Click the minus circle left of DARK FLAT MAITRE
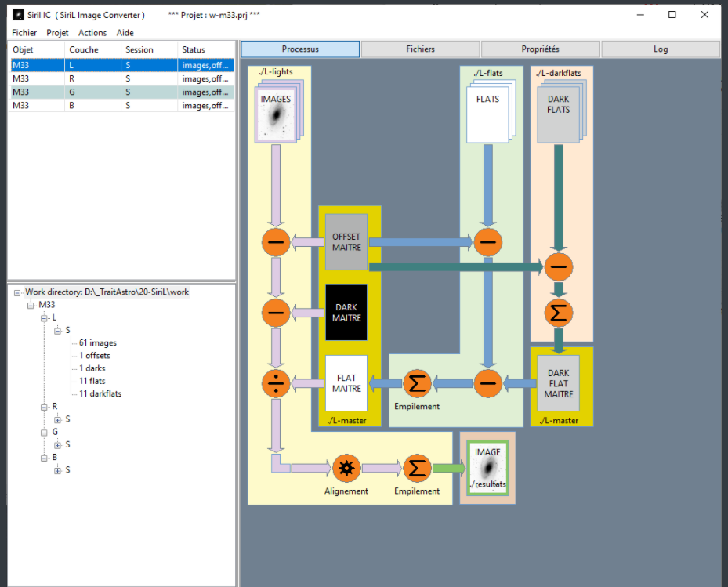Viewport: 728px width, 587px height. [487, 383]
